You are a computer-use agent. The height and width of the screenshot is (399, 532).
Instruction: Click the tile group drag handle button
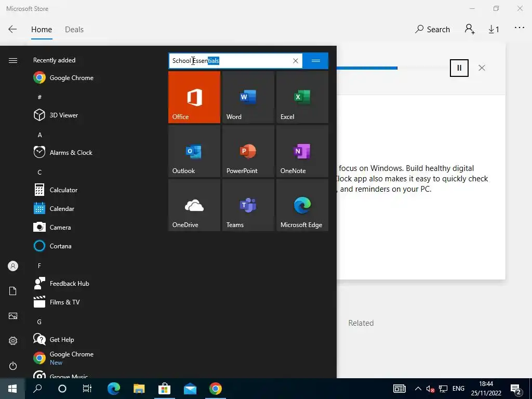pyautogui.click(x=315, y=61)
